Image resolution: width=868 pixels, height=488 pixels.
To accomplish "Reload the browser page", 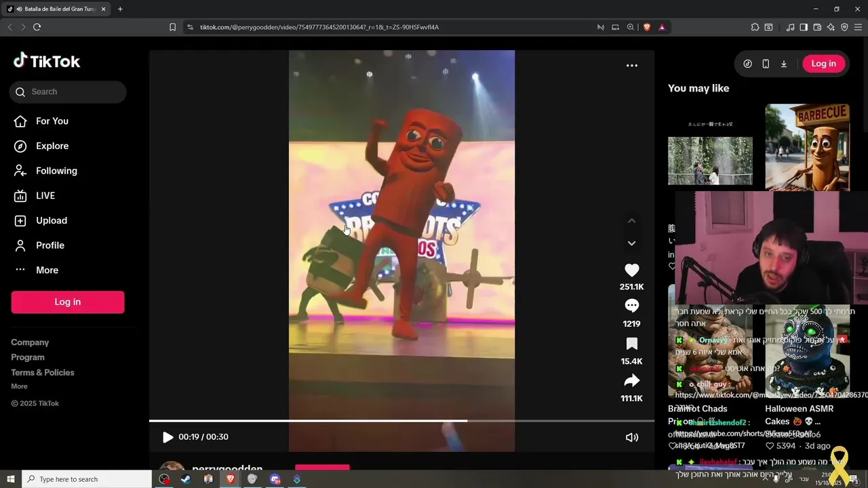I will click(37, 27).
